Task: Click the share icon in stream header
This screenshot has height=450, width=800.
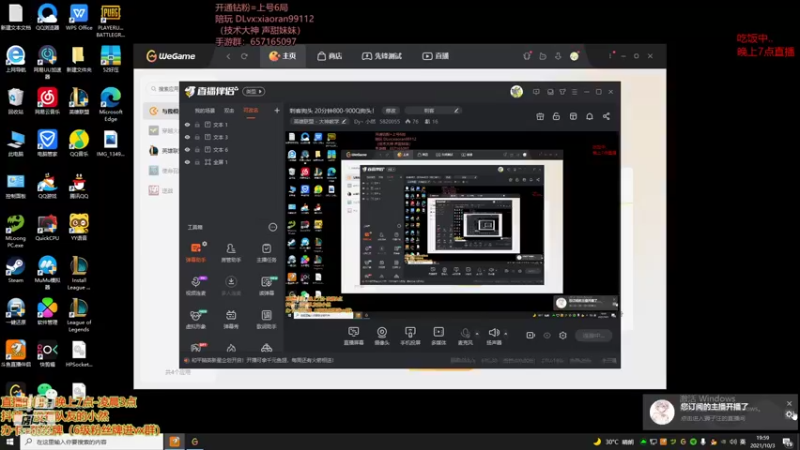Action: coord(606,116)
